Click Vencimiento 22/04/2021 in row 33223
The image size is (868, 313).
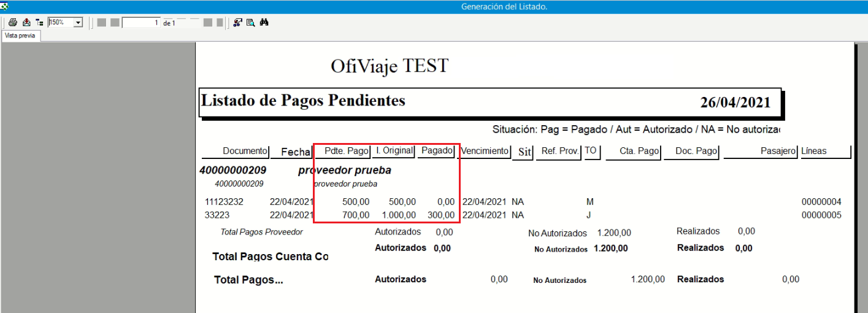pyautogui.click(x=485, y=215)
